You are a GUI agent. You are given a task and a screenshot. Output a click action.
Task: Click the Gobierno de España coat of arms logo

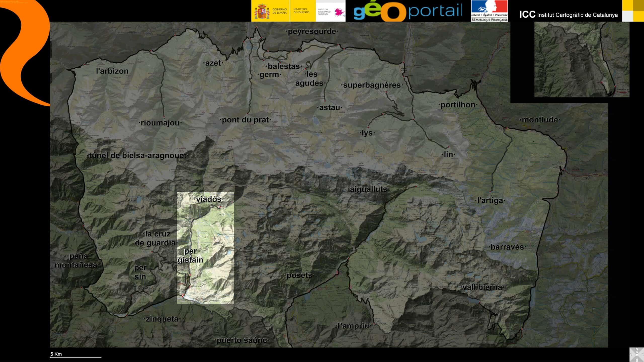coord(262,11)
